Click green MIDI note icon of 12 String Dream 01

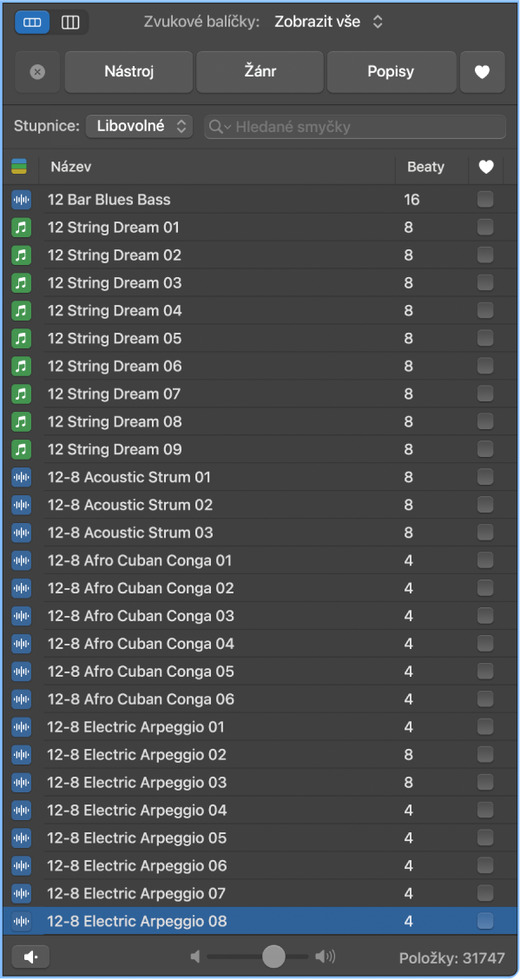[x=22, y=228]
